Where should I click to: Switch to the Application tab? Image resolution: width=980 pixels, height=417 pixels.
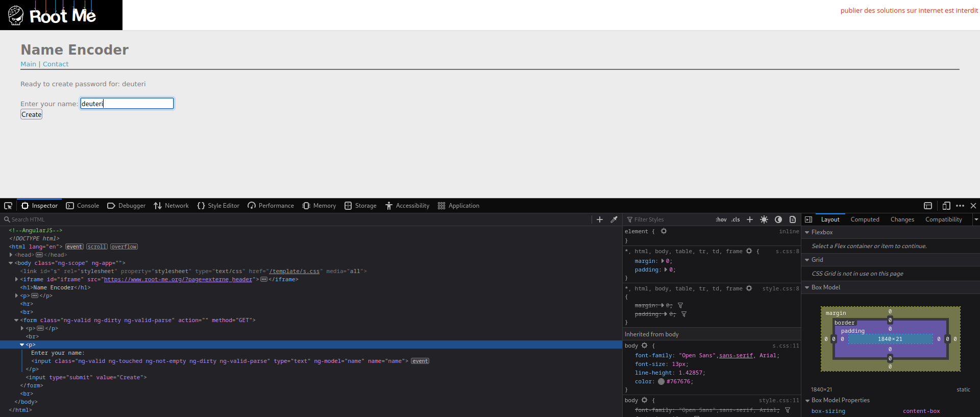(x=458, y=206)
